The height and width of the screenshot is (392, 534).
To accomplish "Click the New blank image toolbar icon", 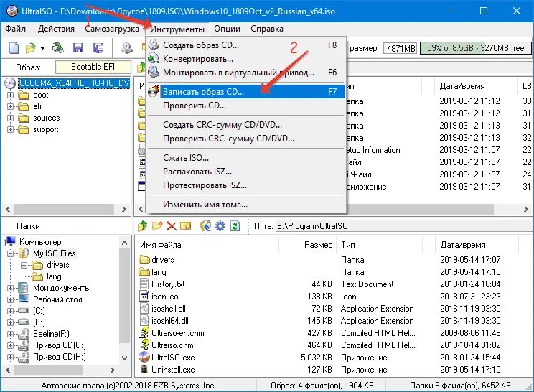I will [x=14, y=48].
